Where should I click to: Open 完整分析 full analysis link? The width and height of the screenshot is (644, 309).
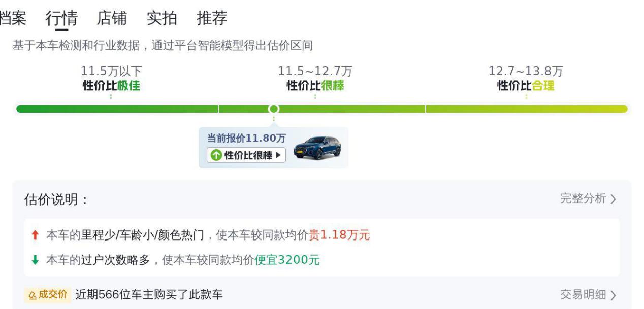(583, 199)
